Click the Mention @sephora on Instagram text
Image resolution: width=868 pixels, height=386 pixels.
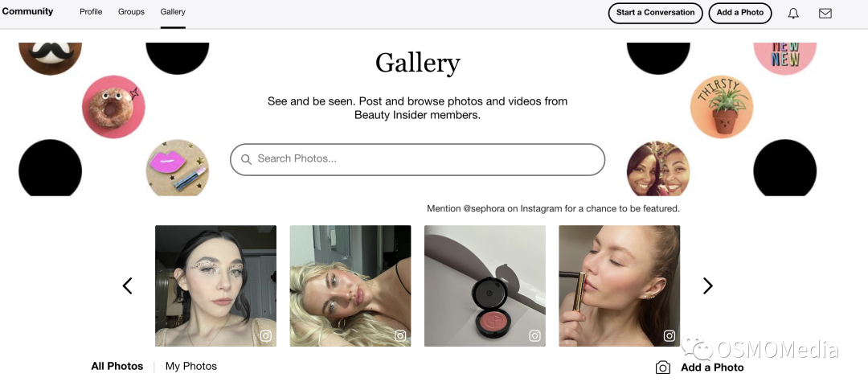point(553,209)
